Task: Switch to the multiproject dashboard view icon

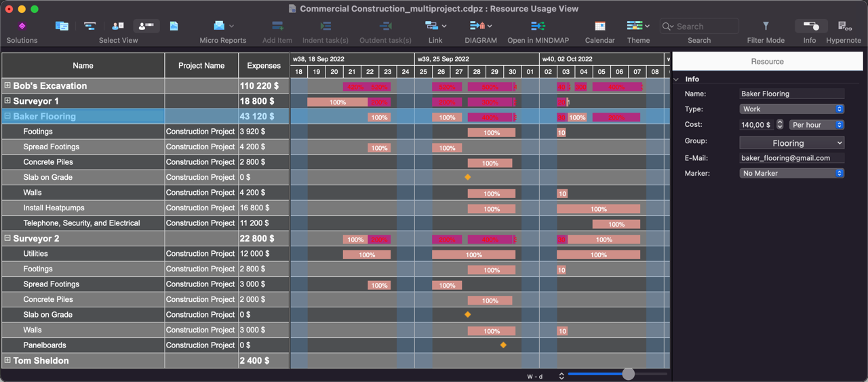Action: [62, 26]
